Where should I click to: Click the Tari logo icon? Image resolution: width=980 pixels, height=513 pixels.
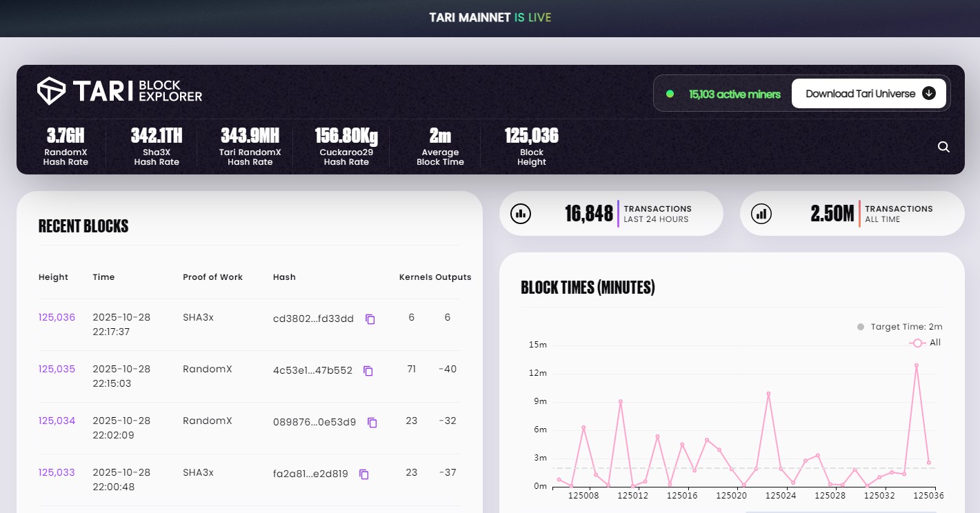[51, 91]
